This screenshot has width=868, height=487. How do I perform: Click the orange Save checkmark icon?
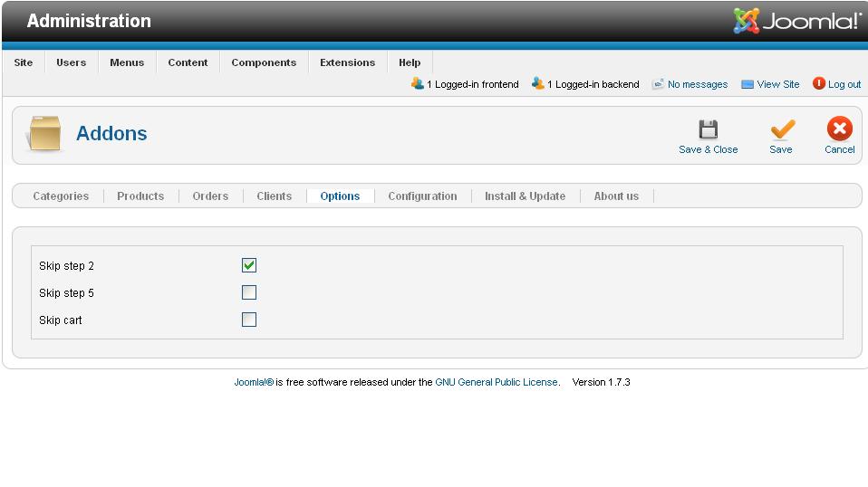pyautogui.click(x=782, y=129)
